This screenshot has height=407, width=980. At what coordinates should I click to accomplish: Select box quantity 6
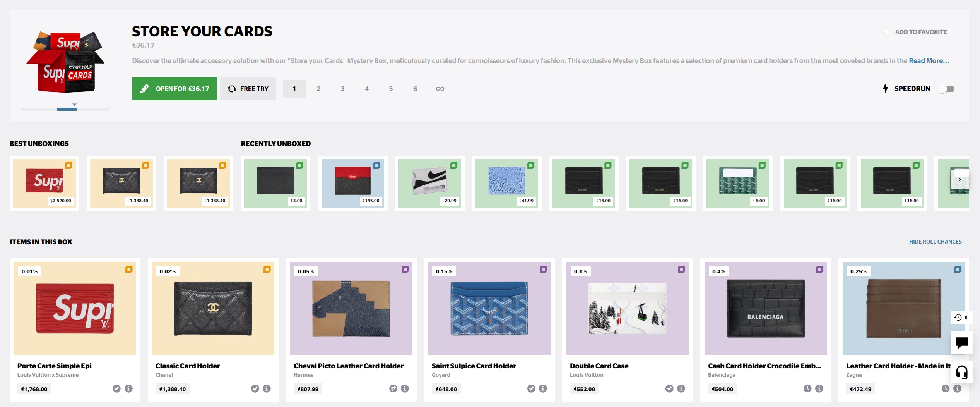click(415, 89)
